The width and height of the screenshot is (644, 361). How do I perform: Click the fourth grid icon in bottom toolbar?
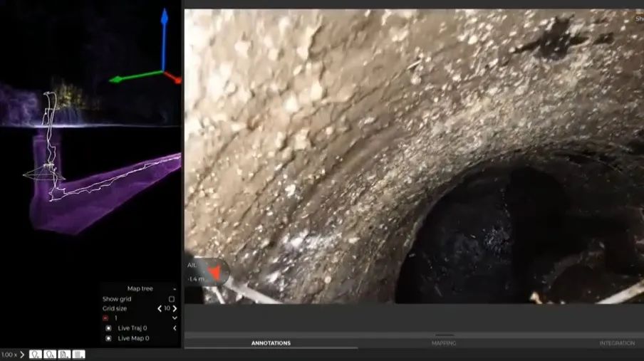tap(78, 354)
